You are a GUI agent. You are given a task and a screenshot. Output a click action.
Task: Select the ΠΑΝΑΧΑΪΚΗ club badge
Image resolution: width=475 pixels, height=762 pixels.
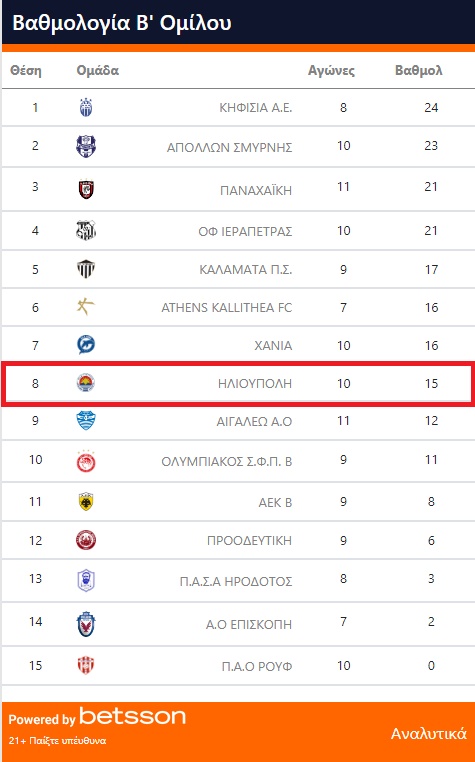(x=86, y=189)
